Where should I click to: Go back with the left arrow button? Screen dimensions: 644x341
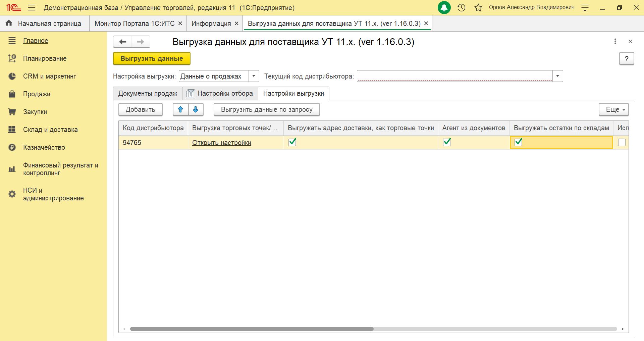coord(123,42)
